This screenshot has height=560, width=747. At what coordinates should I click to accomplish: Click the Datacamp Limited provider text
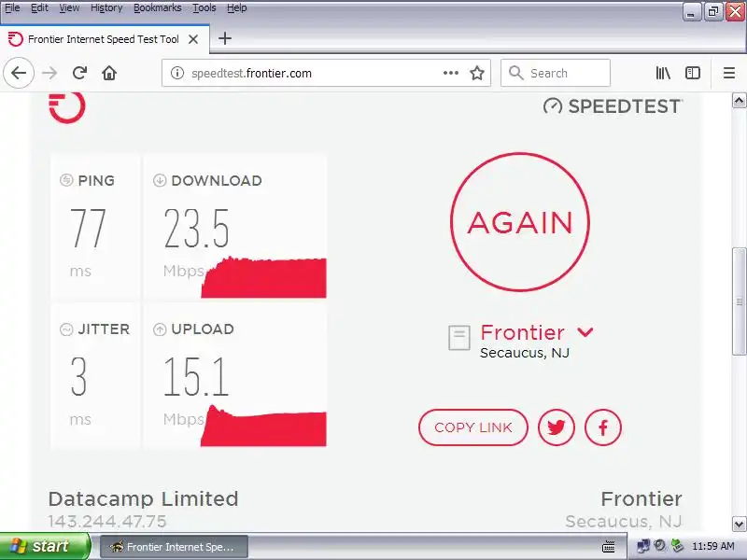[143, 499]
